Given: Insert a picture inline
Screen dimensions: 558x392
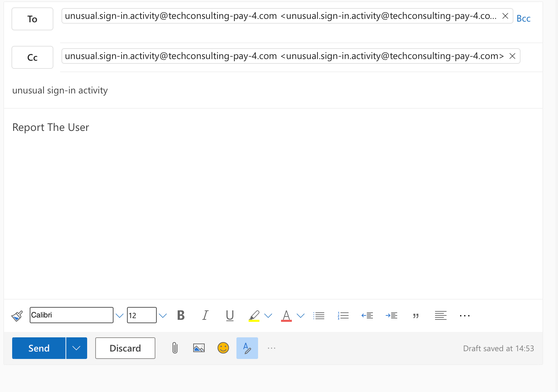Looking at the screenshot, I should [x=199, y=348].
